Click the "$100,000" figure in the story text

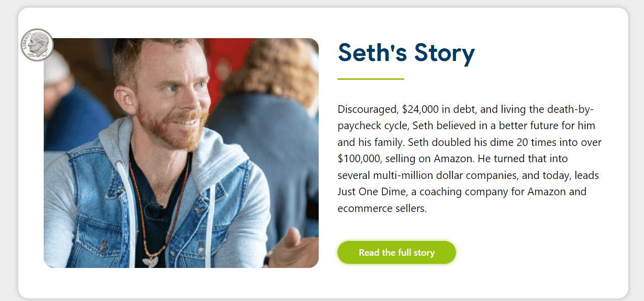click(360, 159)
